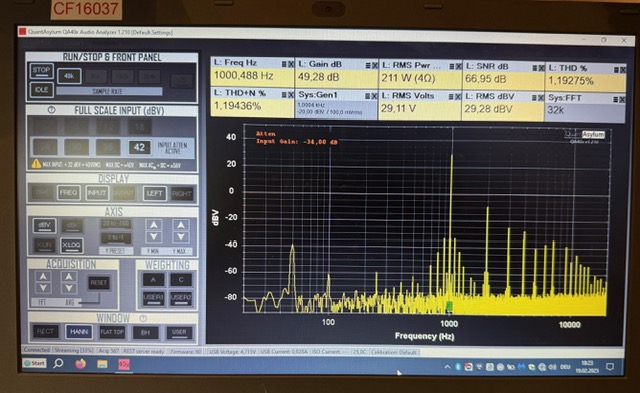Close the L: Freq Hz measurement tile
This screenshot has width=640, height=393.
[x=291, y=64]
